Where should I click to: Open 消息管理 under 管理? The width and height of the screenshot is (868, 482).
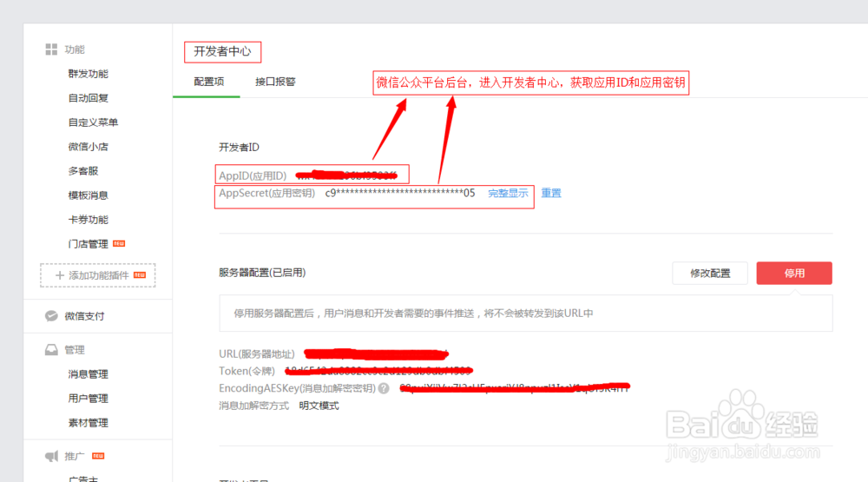click(x=88, y=374)
